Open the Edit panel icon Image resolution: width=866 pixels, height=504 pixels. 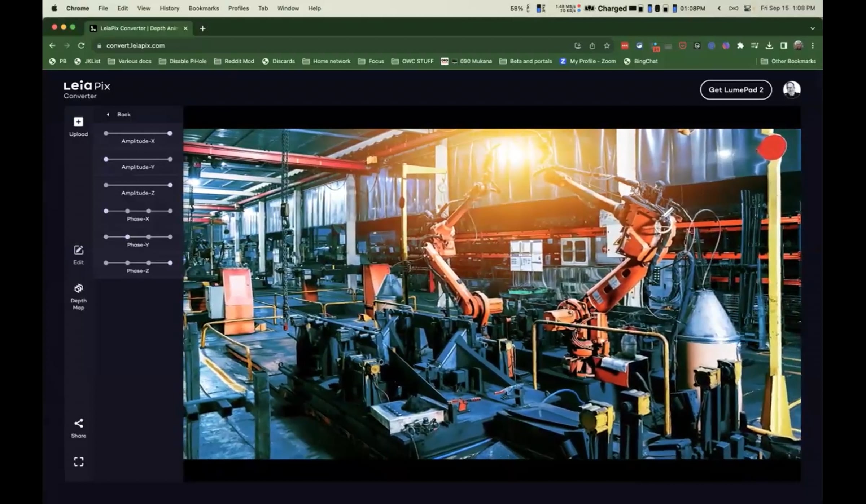tap(78, 250)
